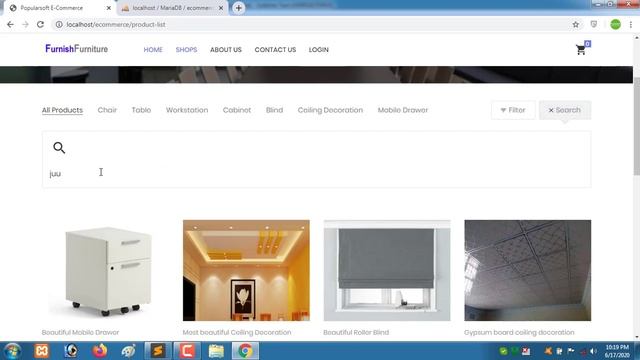Click the address bar URL
Viewport: 640px width, 360px height.
(x=116, y=24)
